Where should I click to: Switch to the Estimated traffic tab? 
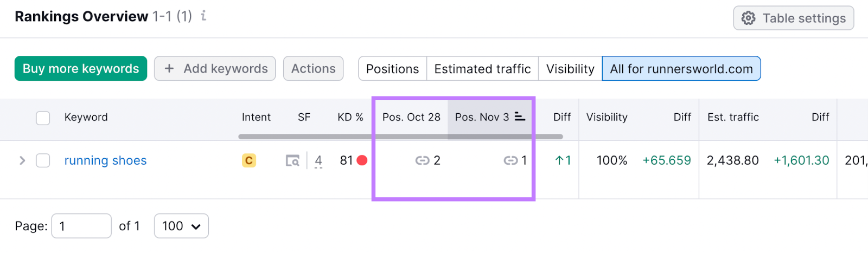pyautogui.click(x=482, y=69)
